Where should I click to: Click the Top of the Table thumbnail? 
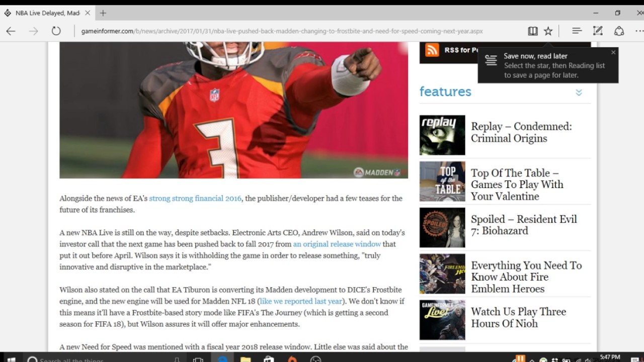(x=442, y=181)
